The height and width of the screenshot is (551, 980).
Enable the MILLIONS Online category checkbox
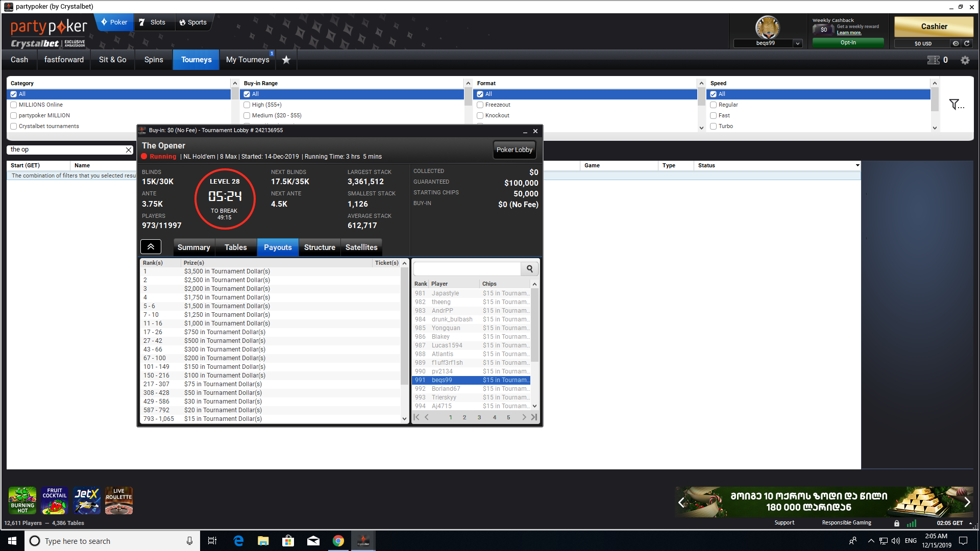(x=14, y=105)
